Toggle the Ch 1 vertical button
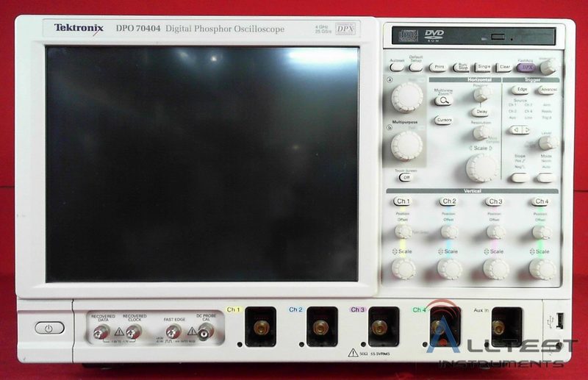The image size is (588, 380). click(x=403, y=201)
